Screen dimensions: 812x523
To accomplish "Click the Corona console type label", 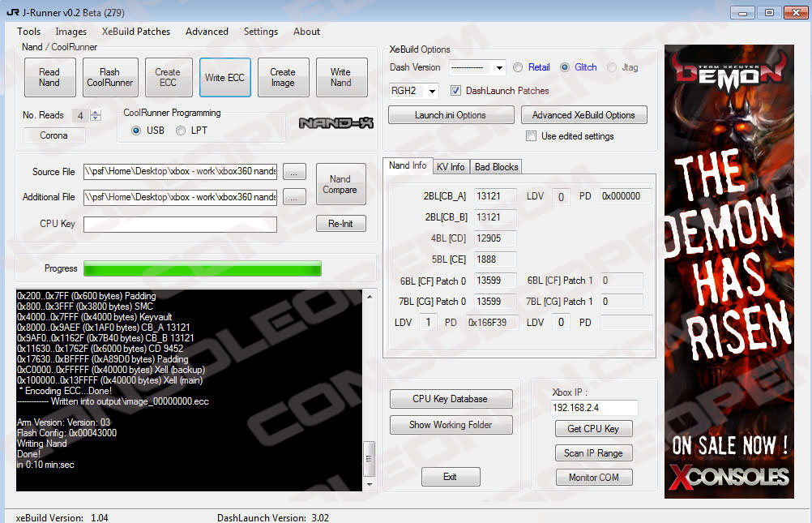I will pos(53,135).
